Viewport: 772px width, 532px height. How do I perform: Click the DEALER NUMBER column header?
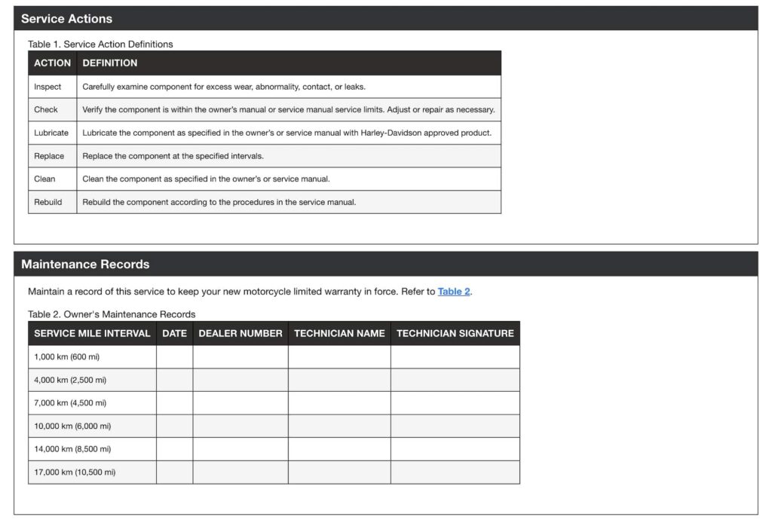point(240,332)
